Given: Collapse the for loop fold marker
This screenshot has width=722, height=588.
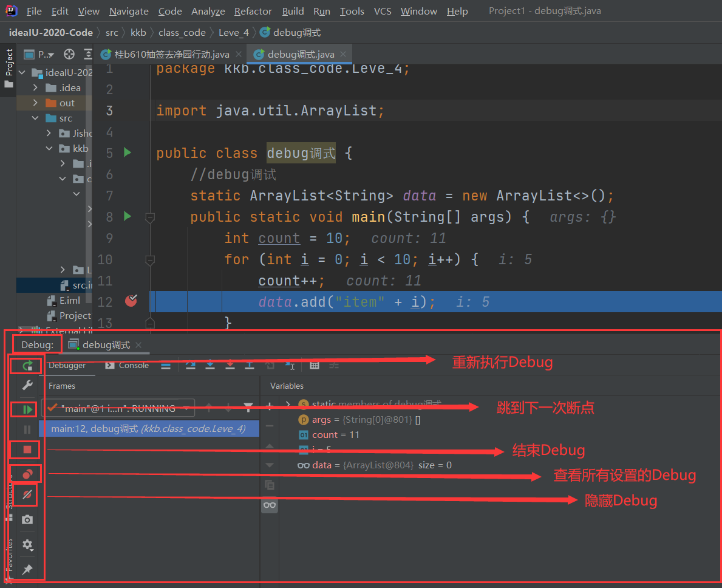Looking at the screenshot, I should point(150,261).
